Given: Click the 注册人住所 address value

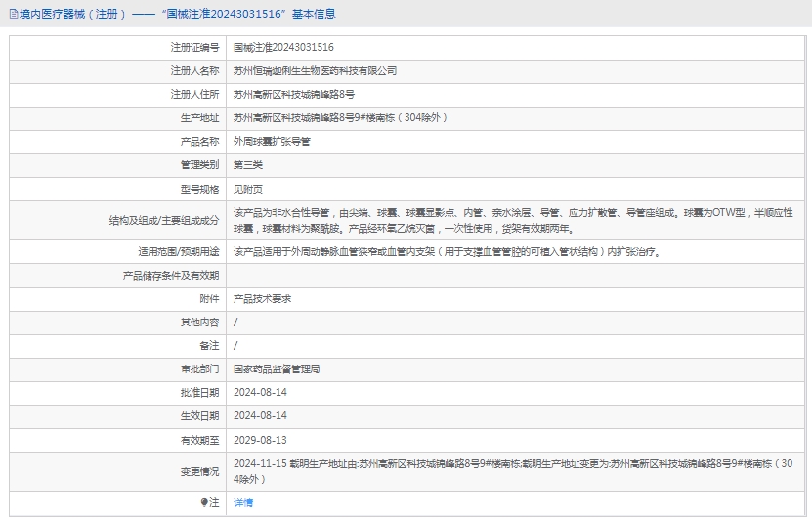Looking at the screenshot, I should point(293,95).
